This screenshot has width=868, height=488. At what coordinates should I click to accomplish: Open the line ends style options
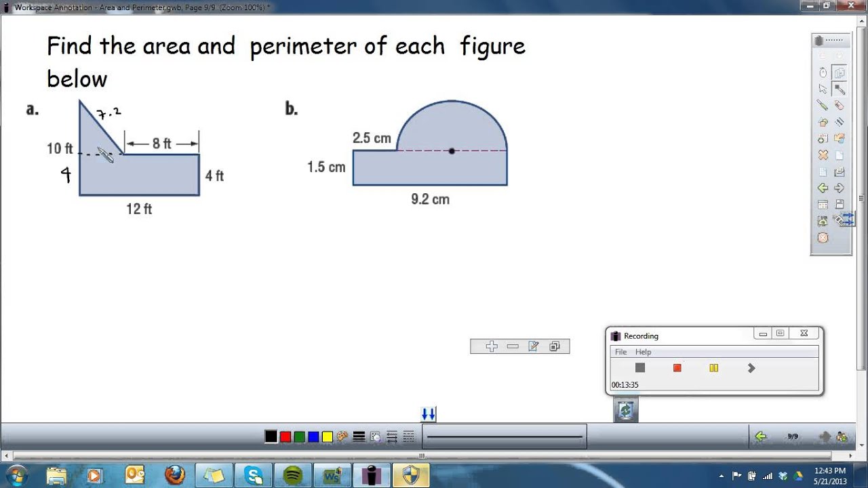click(392, 436)
